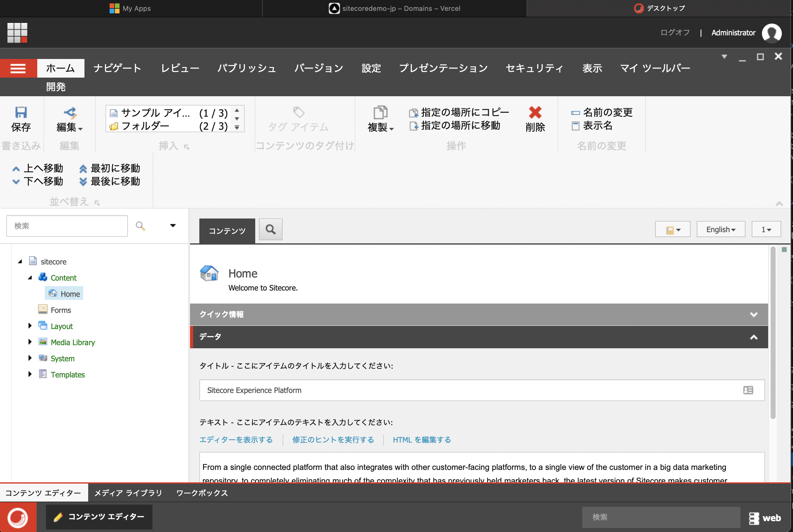Click the title field Sitecore Experience Platform
793x532 pixels.
482,390
